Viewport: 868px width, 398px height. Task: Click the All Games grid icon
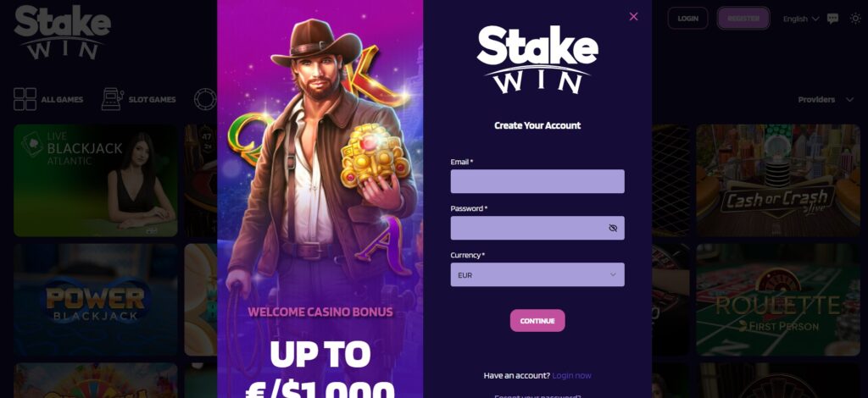click(x=25, y=99)
